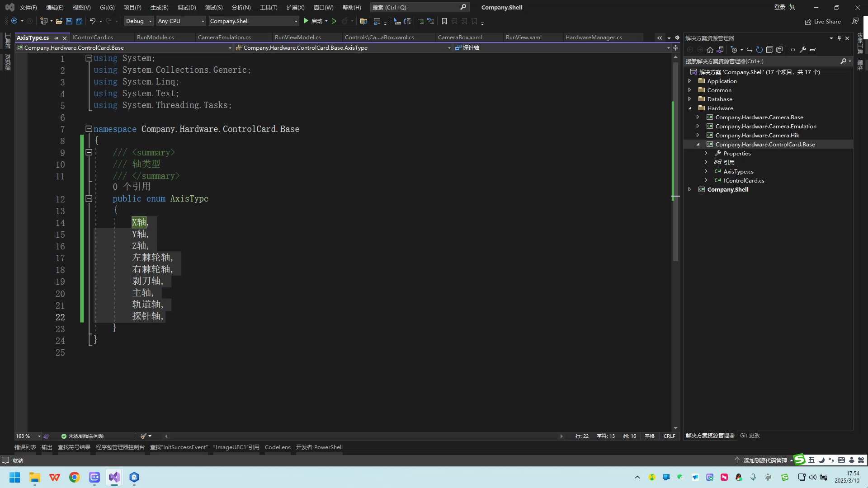Pin the Solution Explorer panel
868x488 pixels.
pyautogui.click(x=839, y=38)
